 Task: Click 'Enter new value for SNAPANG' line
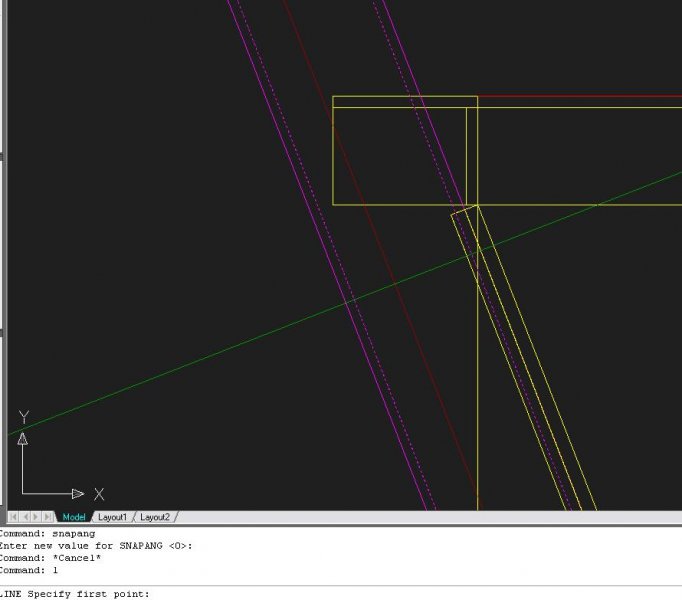[x=96, y=546]
